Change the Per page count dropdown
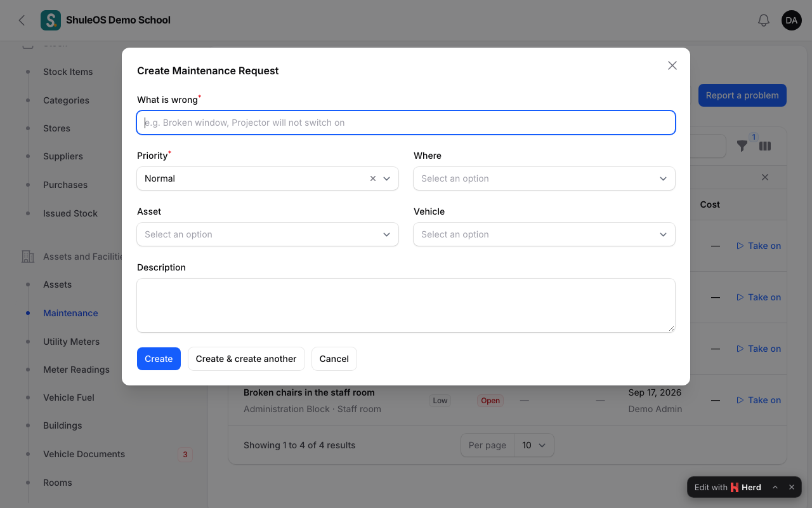The height and width of the screenshot is (508, 812). coord(534,445)
